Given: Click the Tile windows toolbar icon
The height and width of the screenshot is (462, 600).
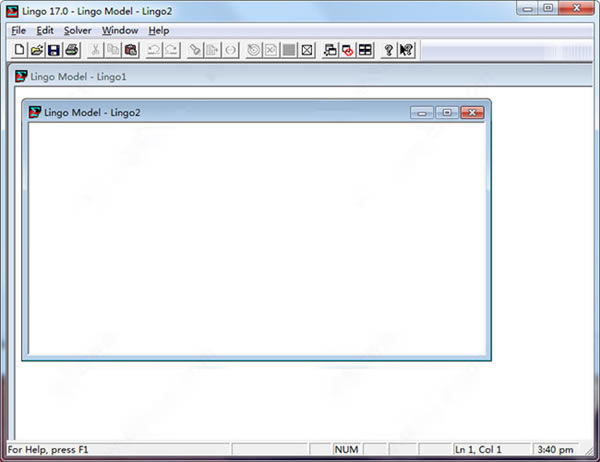Looking at the screenshot, I should [x=365, y=49].
